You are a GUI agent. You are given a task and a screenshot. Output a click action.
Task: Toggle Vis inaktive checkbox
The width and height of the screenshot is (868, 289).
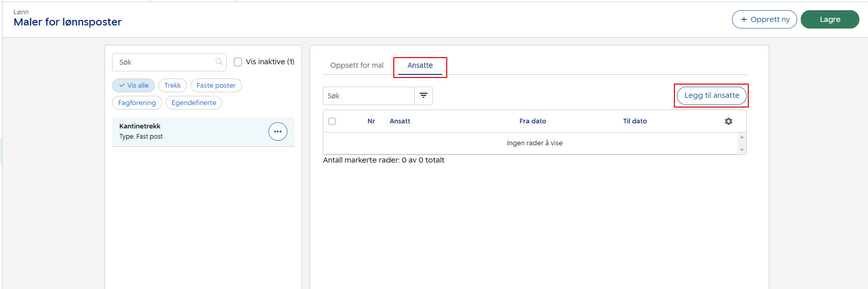[238, 62]
